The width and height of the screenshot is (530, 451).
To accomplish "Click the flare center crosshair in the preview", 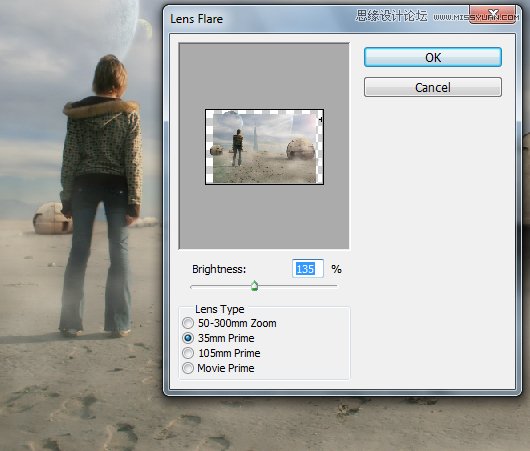I will tap(320, 119).
